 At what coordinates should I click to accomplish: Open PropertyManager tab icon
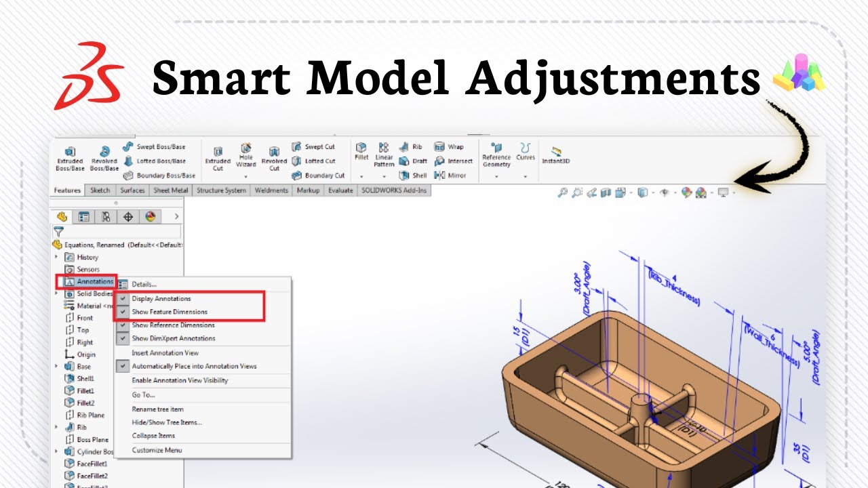[x=84, y=217]
